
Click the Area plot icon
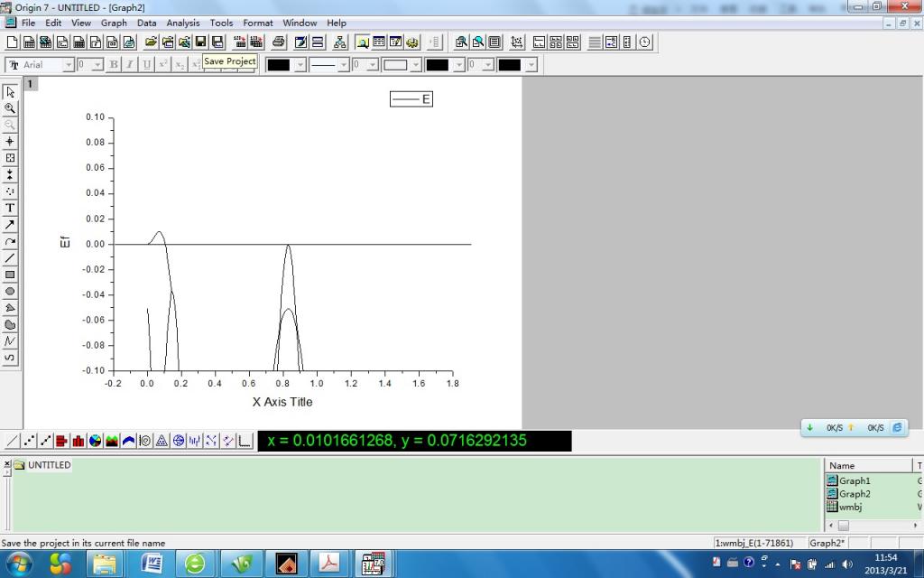[x=111, y=441]
